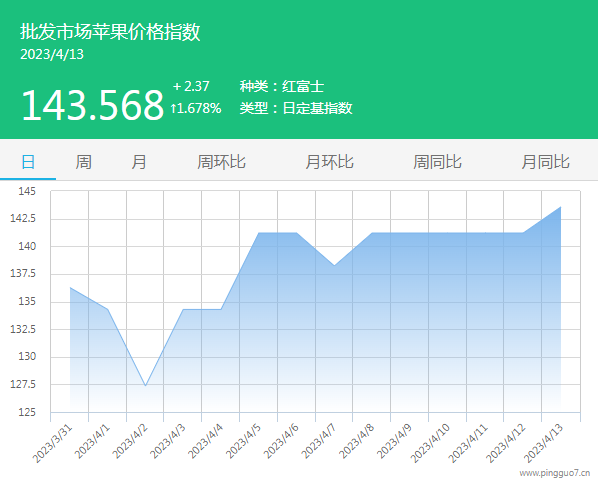Click the 2023/3/31 x-axis label

coord(53,443)
